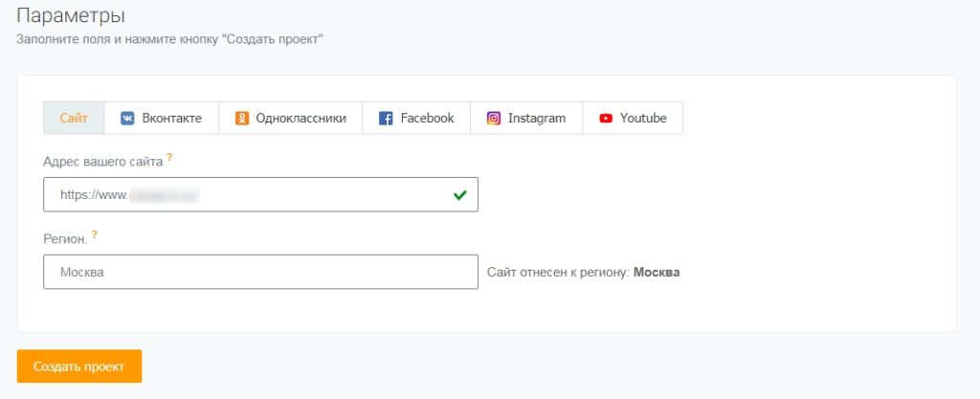Click the Адрес вашего сайта label
Viewport: 980px width, 399px height.
pos(102,162)
